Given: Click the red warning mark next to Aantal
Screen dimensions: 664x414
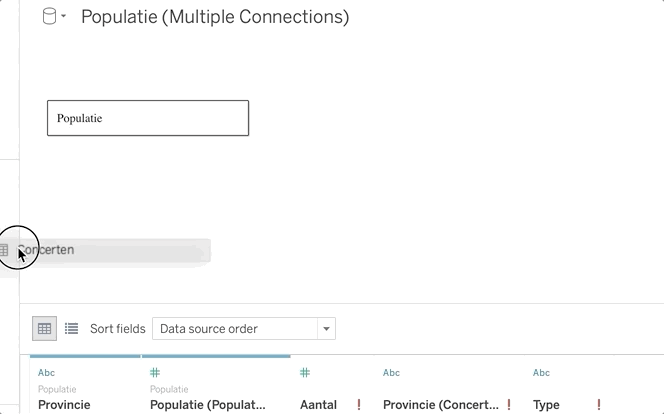Looking at the screenshot, I should (359, 405).
